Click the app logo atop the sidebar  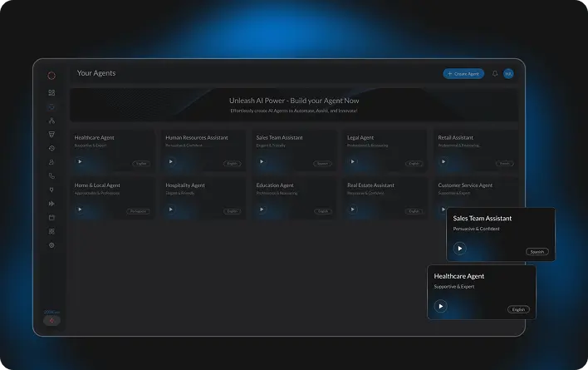coord(51,75)
